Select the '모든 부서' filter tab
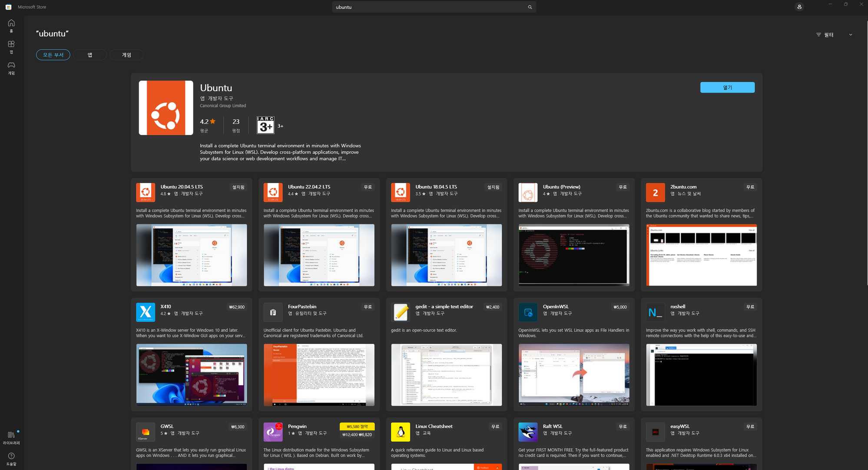 coord(53,55)
